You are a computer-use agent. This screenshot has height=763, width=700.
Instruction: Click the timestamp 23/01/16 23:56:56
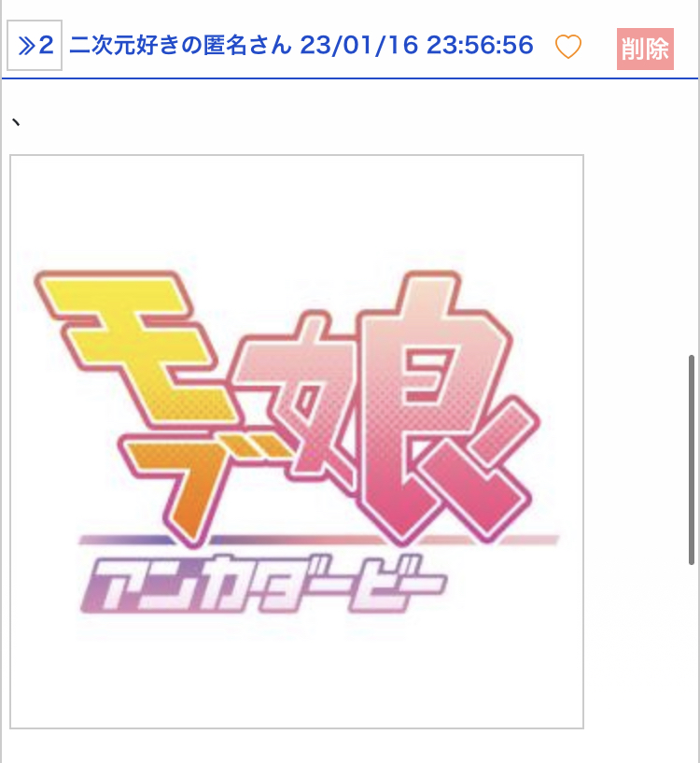[417, 45]
